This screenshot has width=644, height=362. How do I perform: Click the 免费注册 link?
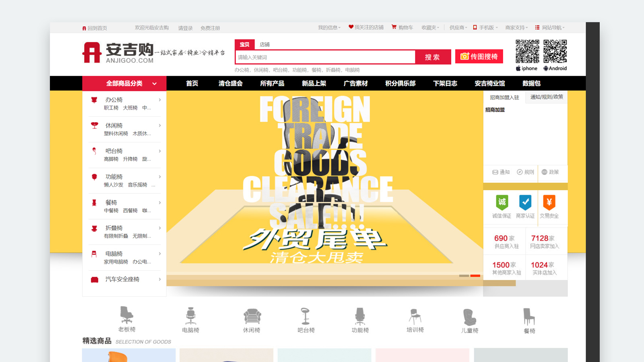point(210,28)
